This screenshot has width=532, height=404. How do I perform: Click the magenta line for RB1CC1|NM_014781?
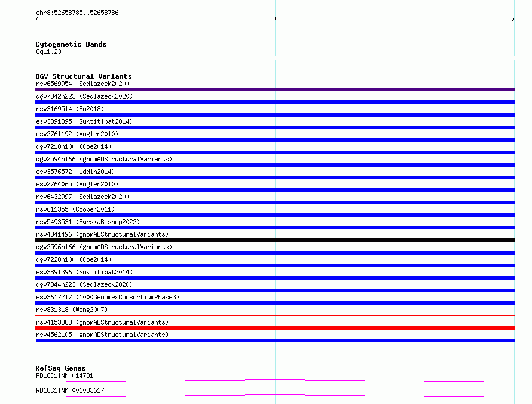275,381
